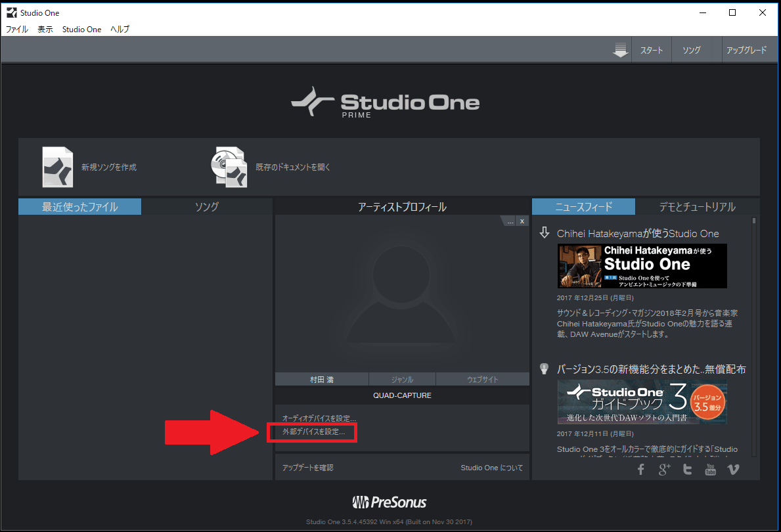Switch to ソング page in top bar
The image size is (781, 532).
[692, 50]
